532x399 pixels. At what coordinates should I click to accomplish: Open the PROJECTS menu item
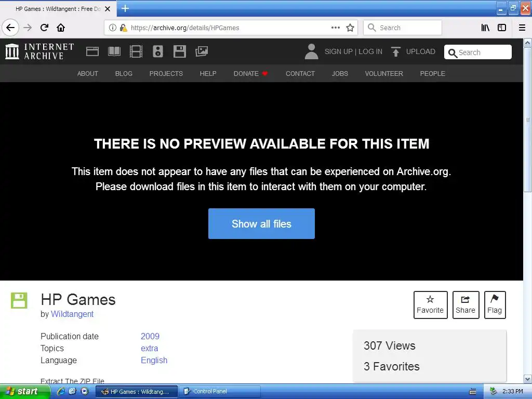(166, 74)
